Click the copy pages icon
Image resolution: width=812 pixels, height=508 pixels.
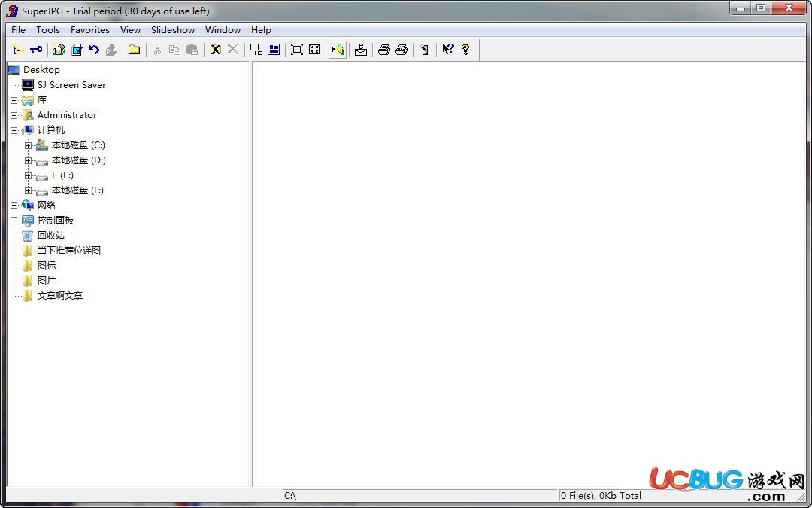tap(175, 50)
